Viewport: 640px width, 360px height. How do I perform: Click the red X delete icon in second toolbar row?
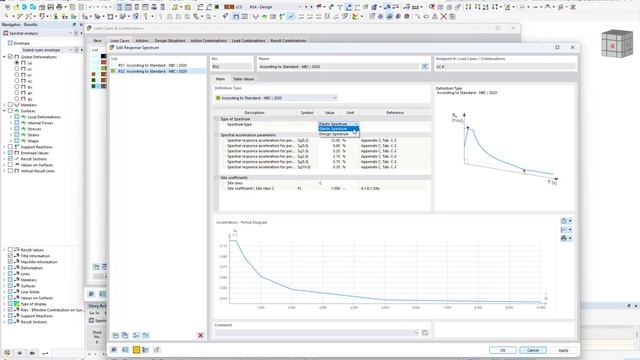pos(443,16)
